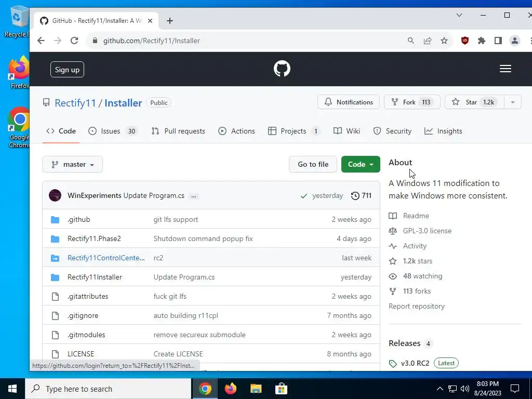Screen dimensions: 532x399
Task: Click the address bar search magnifier icon
Action: [410, 41]
